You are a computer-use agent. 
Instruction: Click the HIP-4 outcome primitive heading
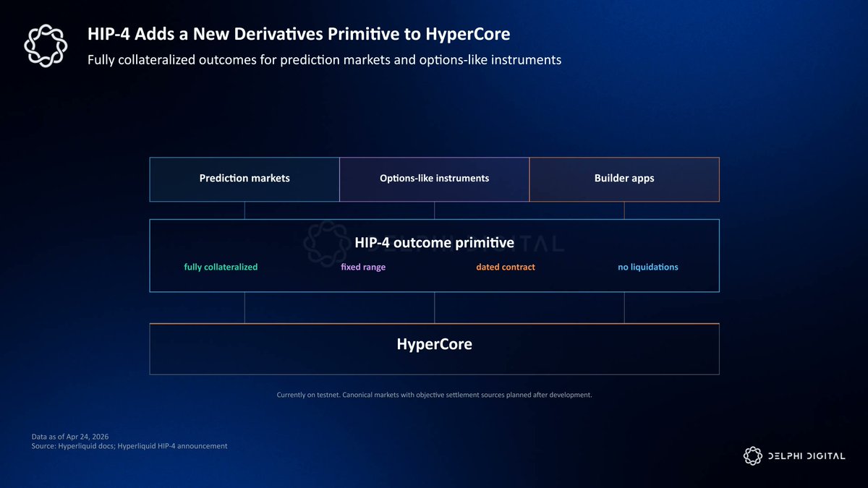[x=434, y=243]
